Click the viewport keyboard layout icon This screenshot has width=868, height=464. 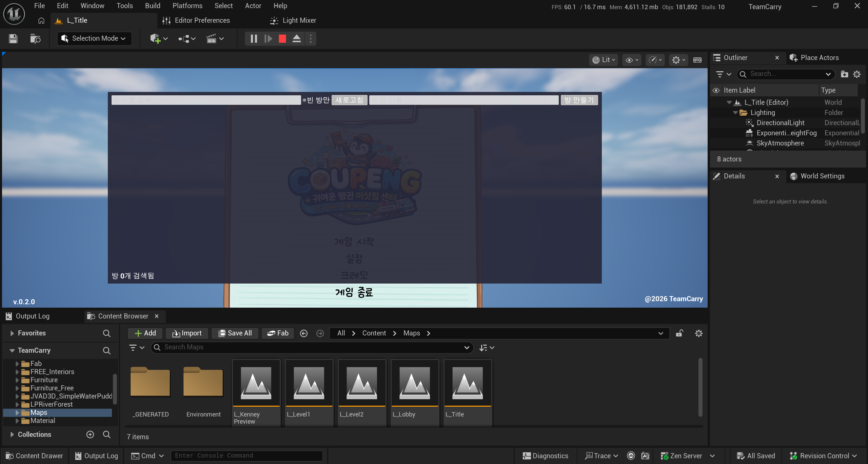697,60
